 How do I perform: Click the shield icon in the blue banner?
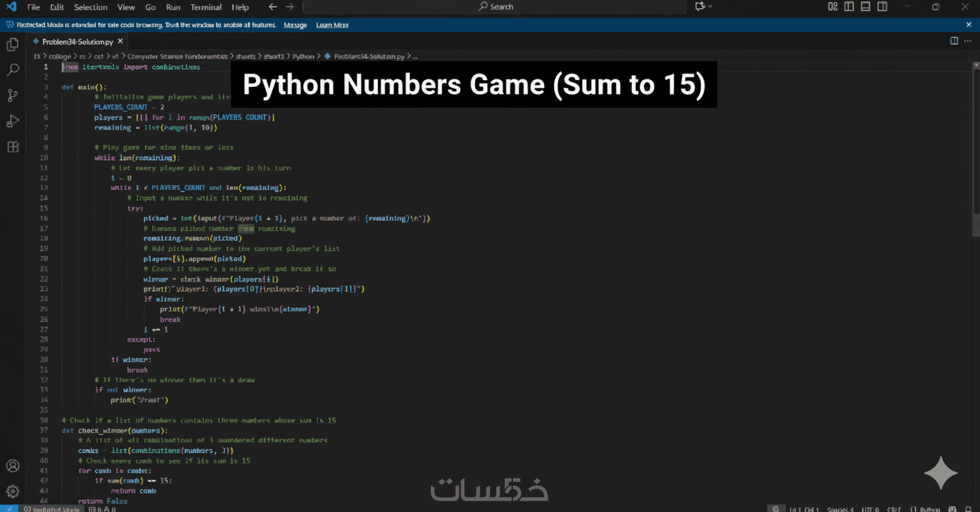pyautogui.click(x=10, y=25)
